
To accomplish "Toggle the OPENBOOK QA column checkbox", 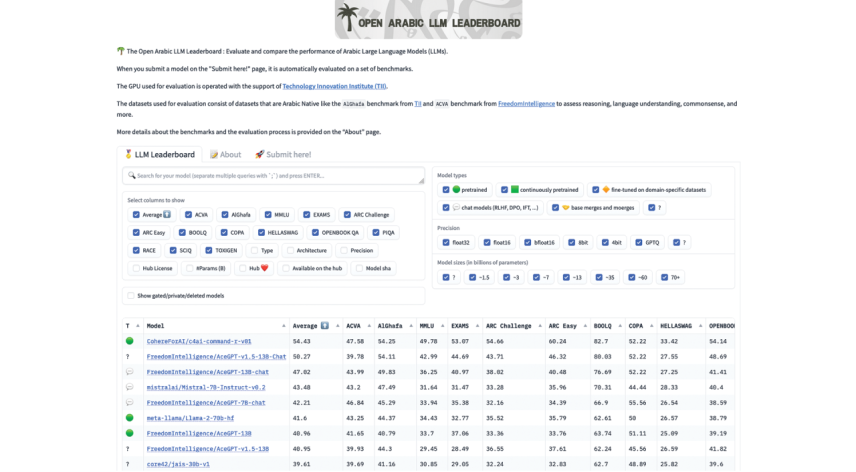I will click(x=316, y=232).
